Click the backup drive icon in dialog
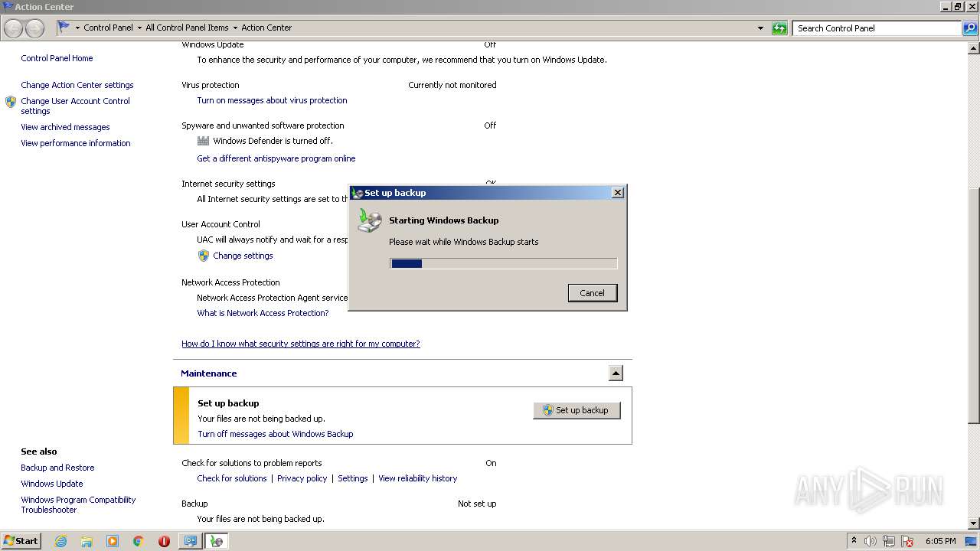Screen dimensions: 980x551 point(369,221)
